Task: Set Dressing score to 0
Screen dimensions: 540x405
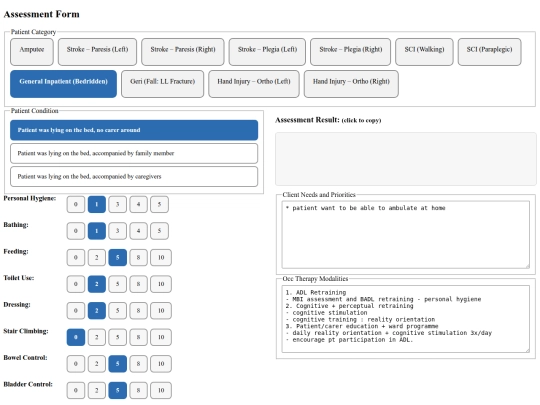Action: coord(76,311)
